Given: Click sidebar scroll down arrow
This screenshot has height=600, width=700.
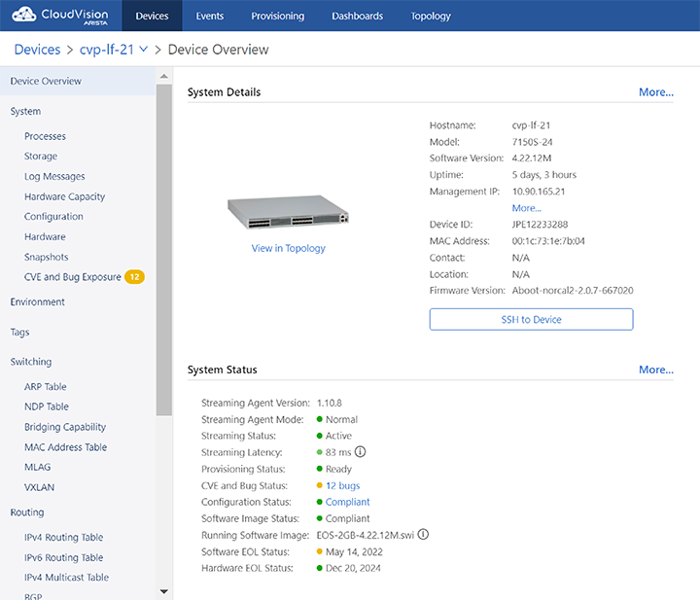Looking at the screenshot, I should pyautogui.click(x=164, y=591).
